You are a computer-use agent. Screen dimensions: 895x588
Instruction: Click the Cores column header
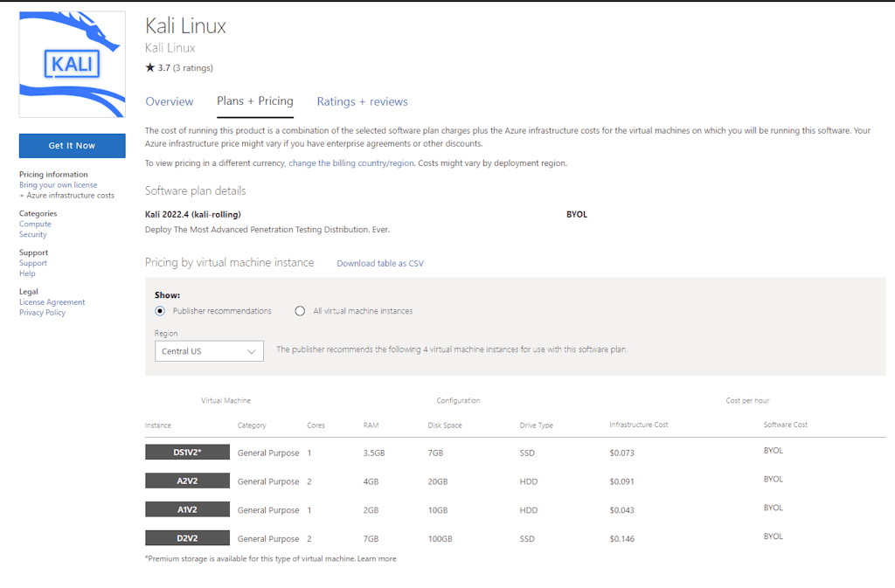point(316,425)
